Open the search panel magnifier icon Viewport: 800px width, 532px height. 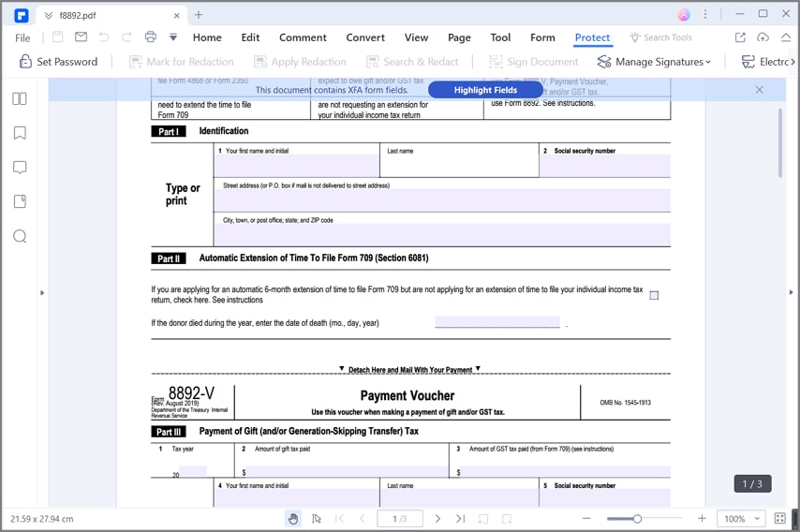[20, 236]
